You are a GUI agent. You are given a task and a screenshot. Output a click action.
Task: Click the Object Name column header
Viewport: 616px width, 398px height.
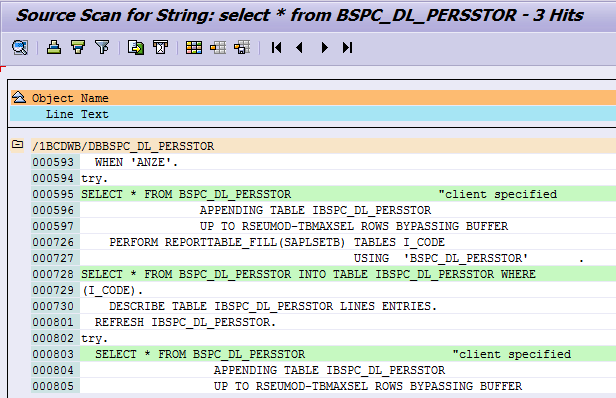(x=70, y=98)
